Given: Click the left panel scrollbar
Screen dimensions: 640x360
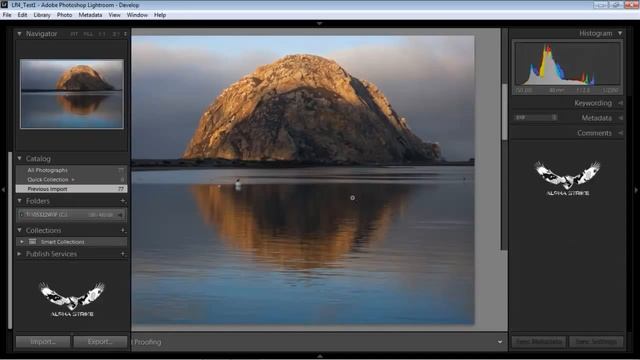Looking at the screenshot, I should tap(10, 240).
